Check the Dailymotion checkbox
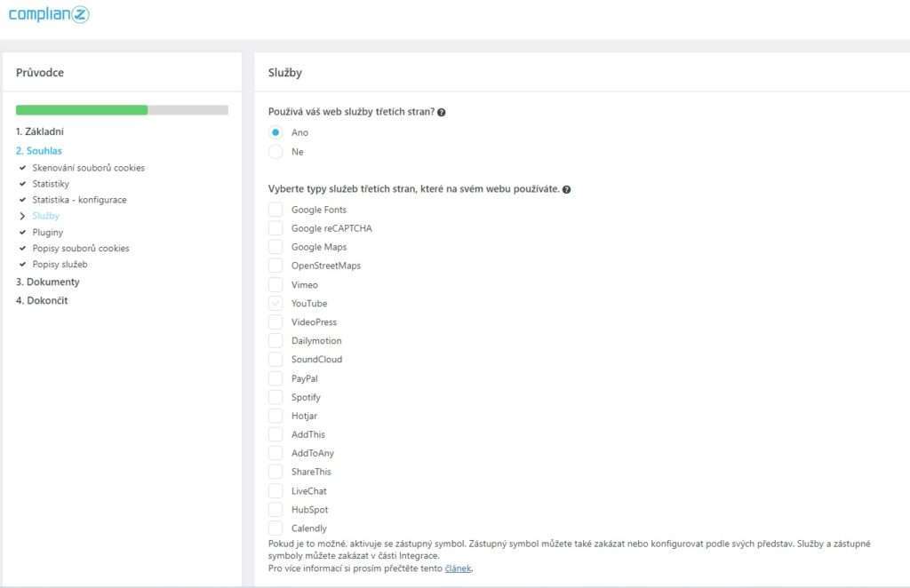The height and width of the screenshot is (588, 910). (x=275, y=340)
